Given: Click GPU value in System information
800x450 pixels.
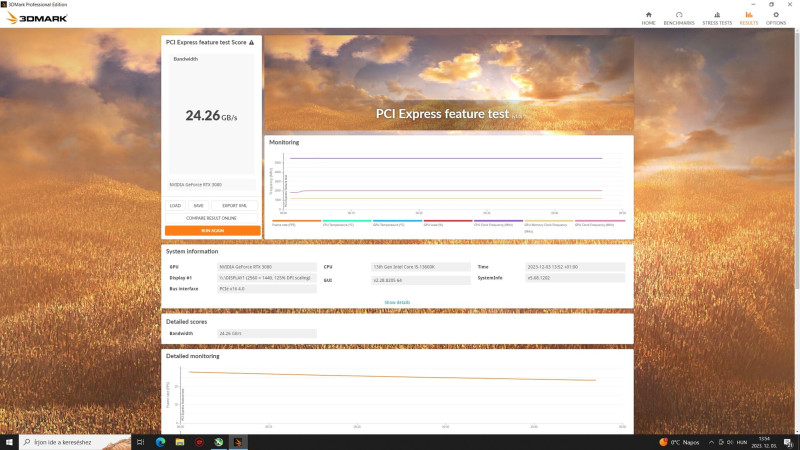Looking at the screenshot, I should pyautogui.click(x=266, y=267).
